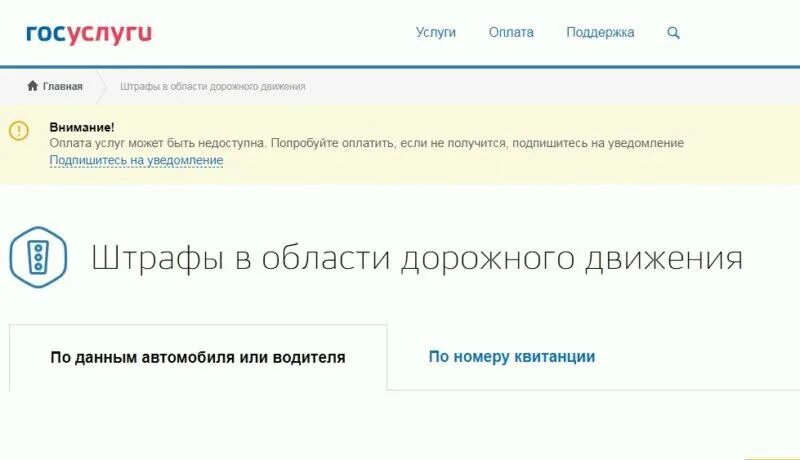This screenshot has width=800, height=460.
Task: Select tab По данным автомобиля или водителя
Action: click(198, 357)
